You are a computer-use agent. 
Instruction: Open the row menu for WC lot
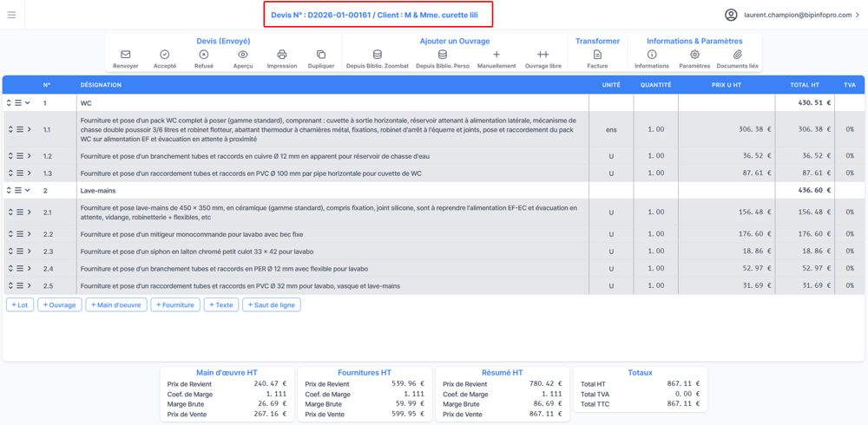[18, 103]
